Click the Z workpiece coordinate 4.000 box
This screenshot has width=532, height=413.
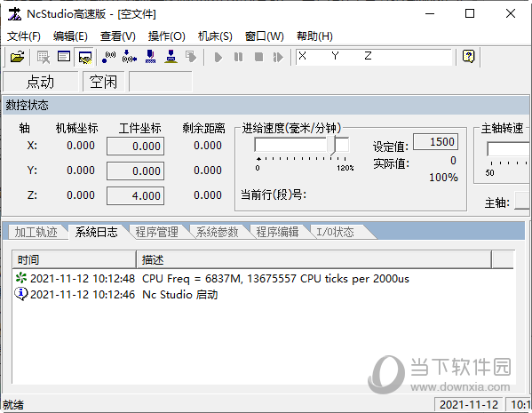pos(135,195)
